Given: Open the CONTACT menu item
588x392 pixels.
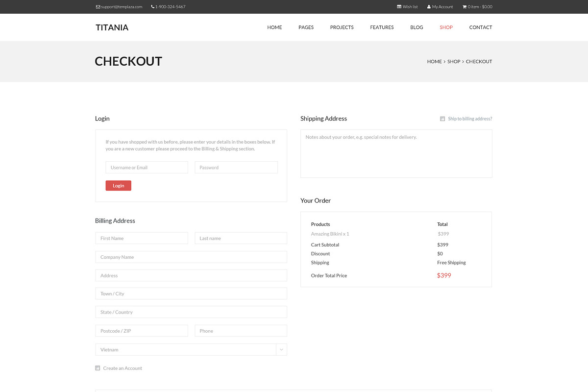Looking at the screenshot, I should point(480,27).
